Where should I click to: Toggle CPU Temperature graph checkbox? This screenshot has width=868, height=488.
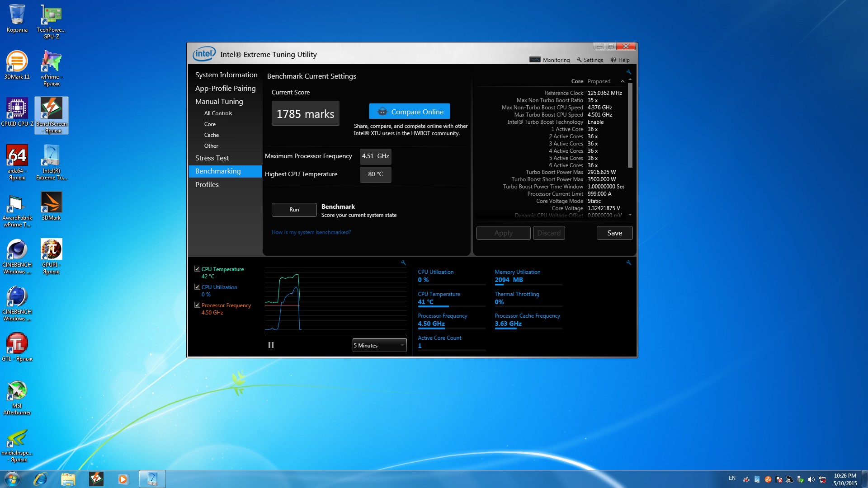click(197, 269)
